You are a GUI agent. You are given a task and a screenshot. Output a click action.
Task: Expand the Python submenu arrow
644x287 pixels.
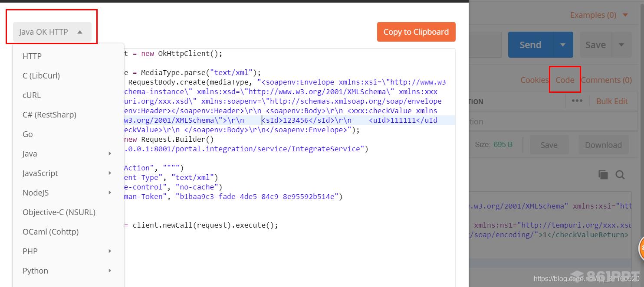point(110,271)
